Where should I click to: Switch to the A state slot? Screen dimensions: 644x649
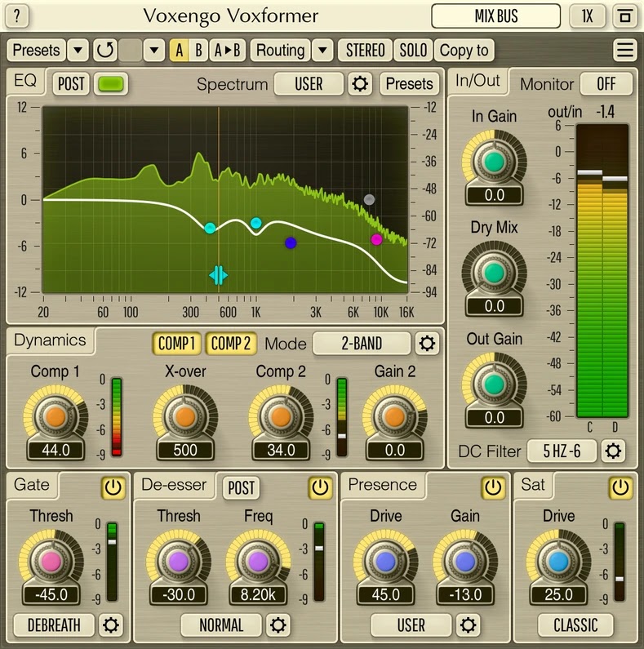coord(179,50)
